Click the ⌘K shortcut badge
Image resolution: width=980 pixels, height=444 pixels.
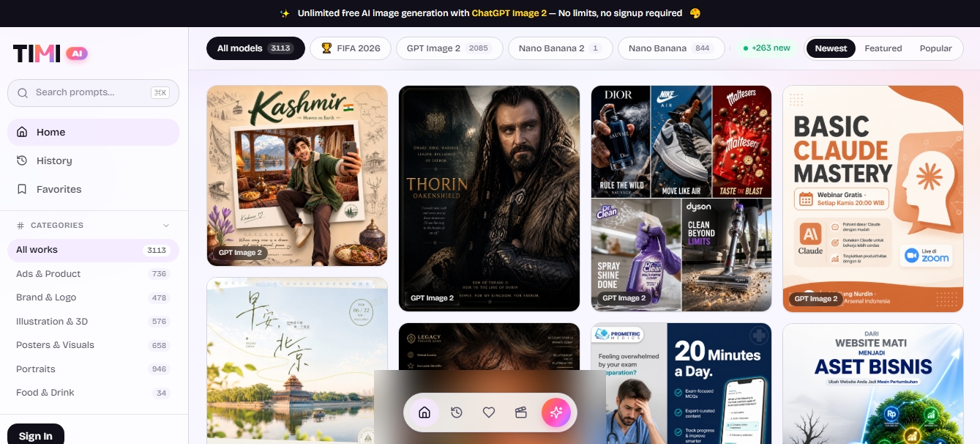pos(160,92)
